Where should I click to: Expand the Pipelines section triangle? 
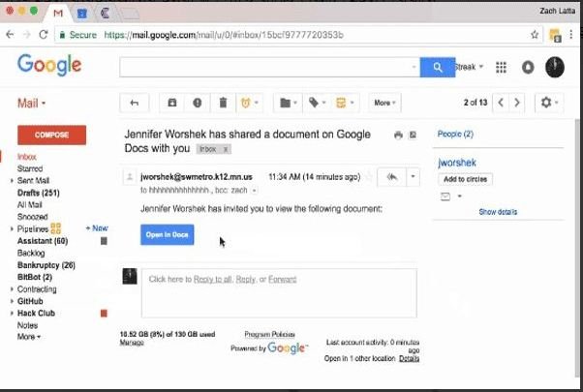(x=12, y=228)
